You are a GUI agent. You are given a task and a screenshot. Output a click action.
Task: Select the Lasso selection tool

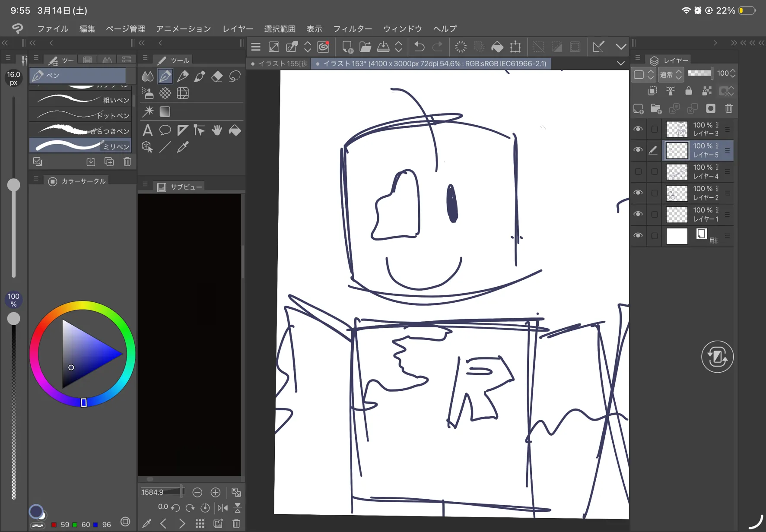tap(235, 76)
